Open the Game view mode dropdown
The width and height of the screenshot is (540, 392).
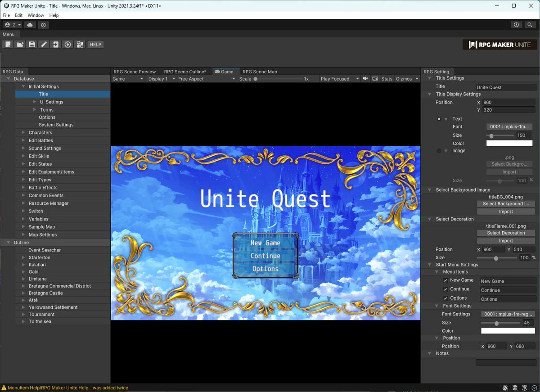pyautogui.click(x=128, y=79)
